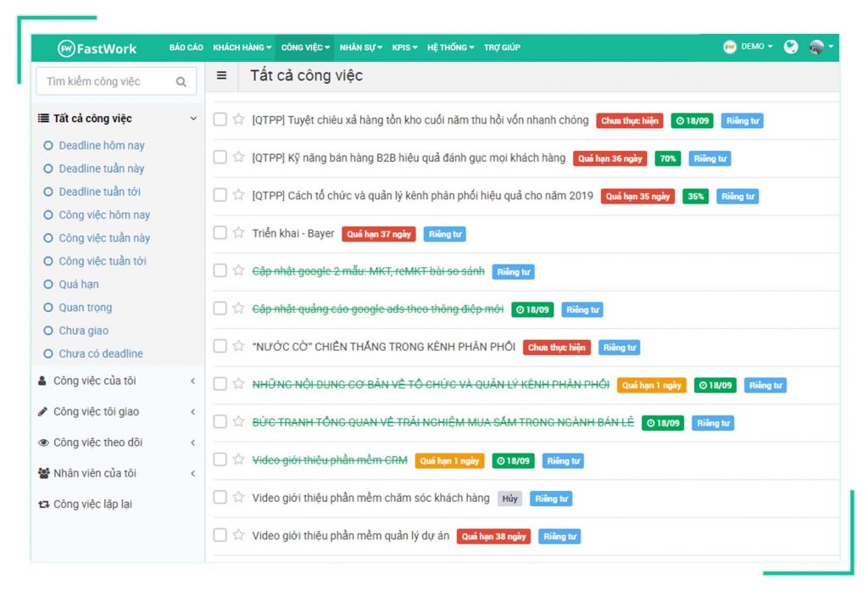Click the green 70% progress badge

pos(667,159)
